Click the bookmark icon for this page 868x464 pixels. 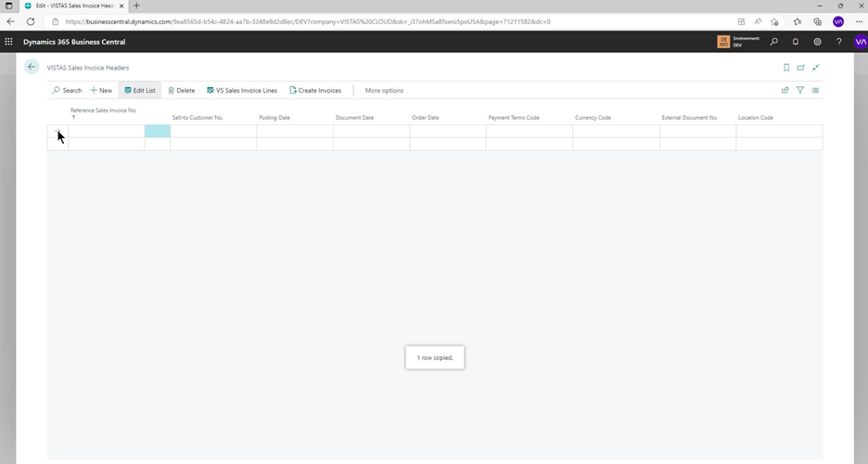(786, 68)
